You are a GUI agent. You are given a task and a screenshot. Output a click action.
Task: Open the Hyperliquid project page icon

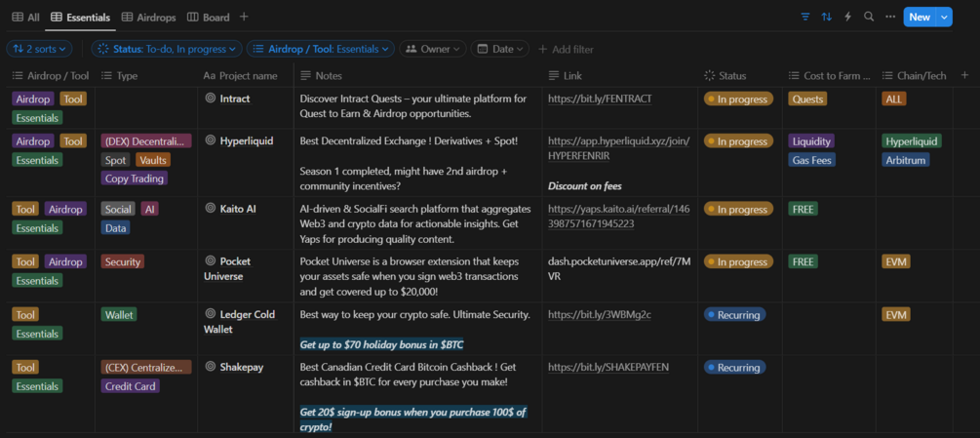click(x=210, y=141)
